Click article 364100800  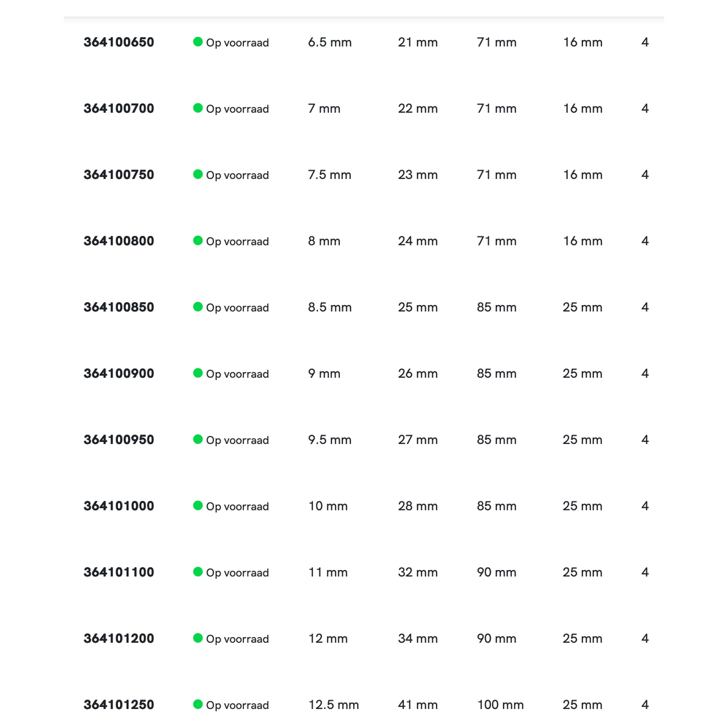click(x=119, y=241)
